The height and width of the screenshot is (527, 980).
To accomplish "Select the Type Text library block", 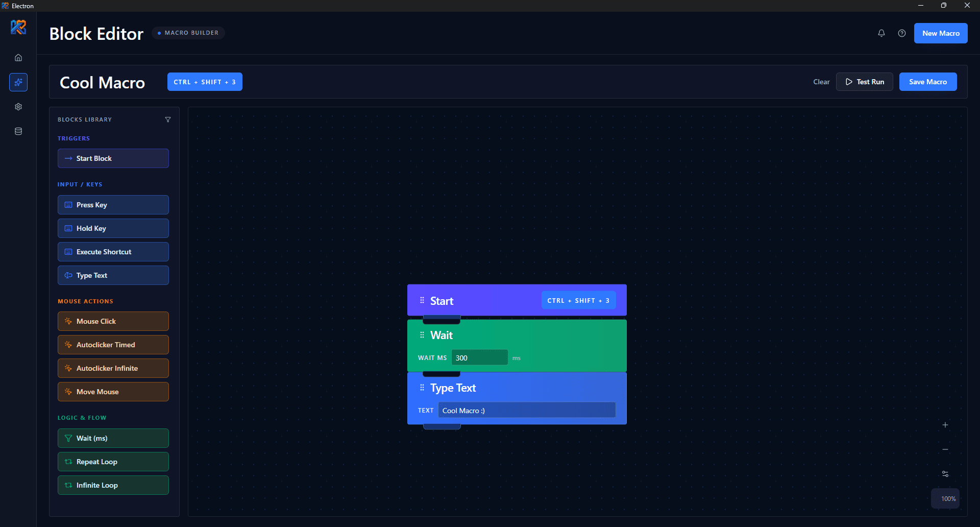I will [x=113, y=275].
